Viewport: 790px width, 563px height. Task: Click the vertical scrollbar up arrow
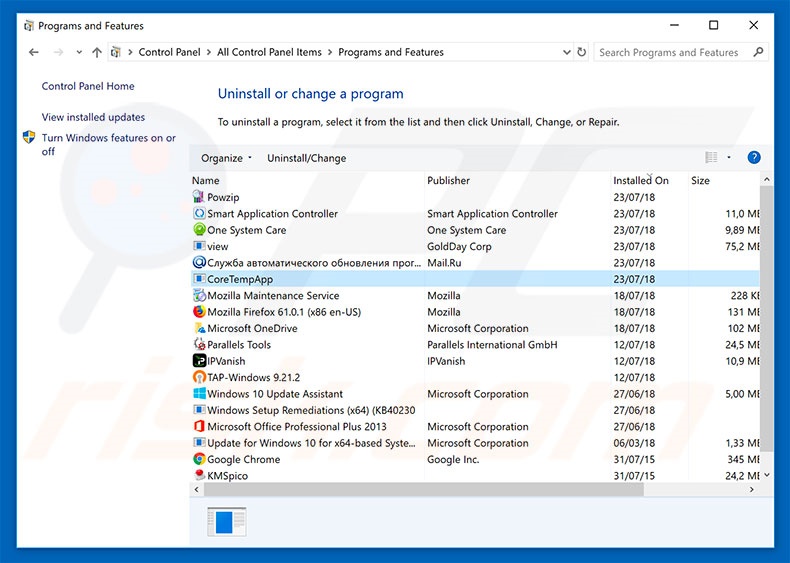tap(767, 179)
